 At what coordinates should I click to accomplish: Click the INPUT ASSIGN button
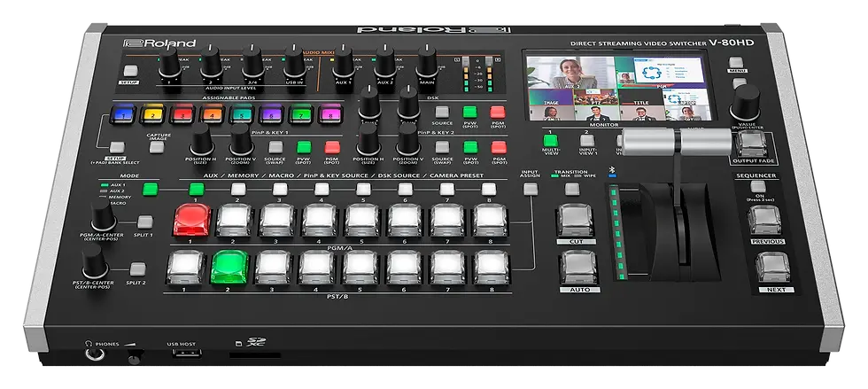531,190
